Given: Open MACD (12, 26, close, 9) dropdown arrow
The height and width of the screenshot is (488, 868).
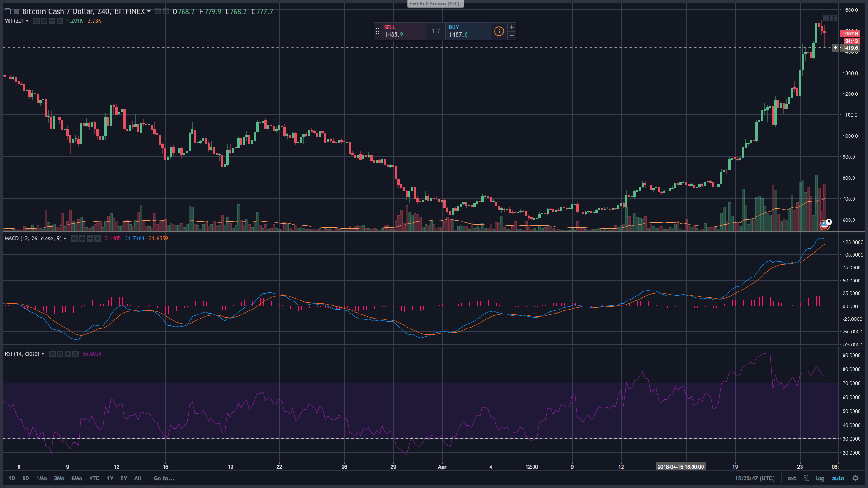Looking at the screenshot, I should (x=65, y=239).
